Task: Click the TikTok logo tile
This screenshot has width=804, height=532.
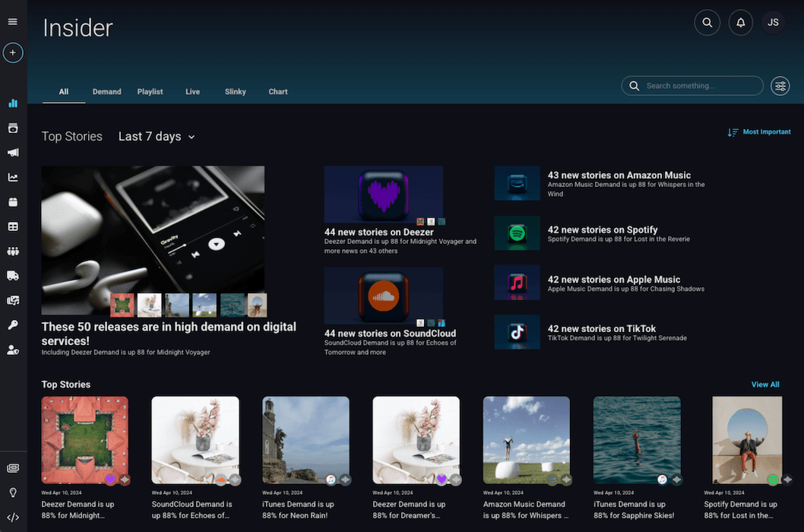Action: [517, 332]
